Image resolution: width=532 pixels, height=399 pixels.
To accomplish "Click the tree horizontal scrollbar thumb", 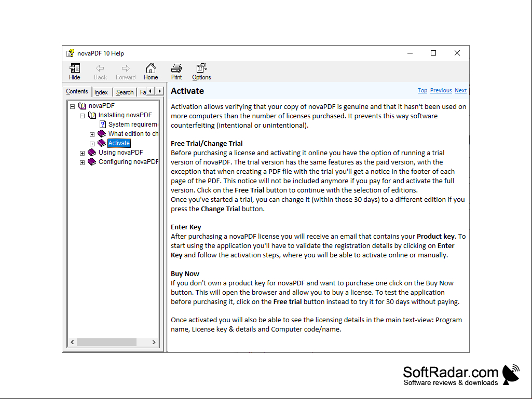I will tap(106, 342).
